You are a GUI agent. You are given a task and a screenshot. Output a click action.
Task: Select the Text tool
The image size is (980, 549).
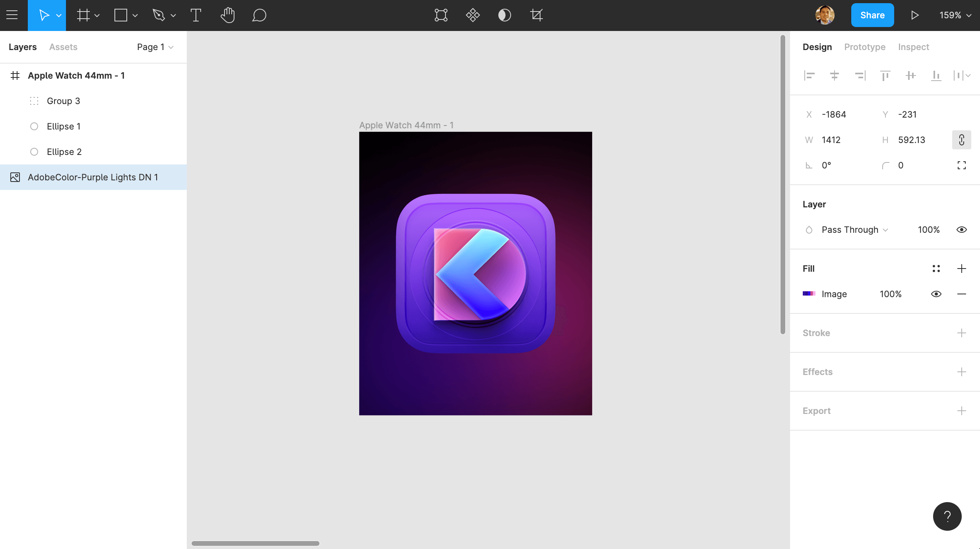point(196,15)
